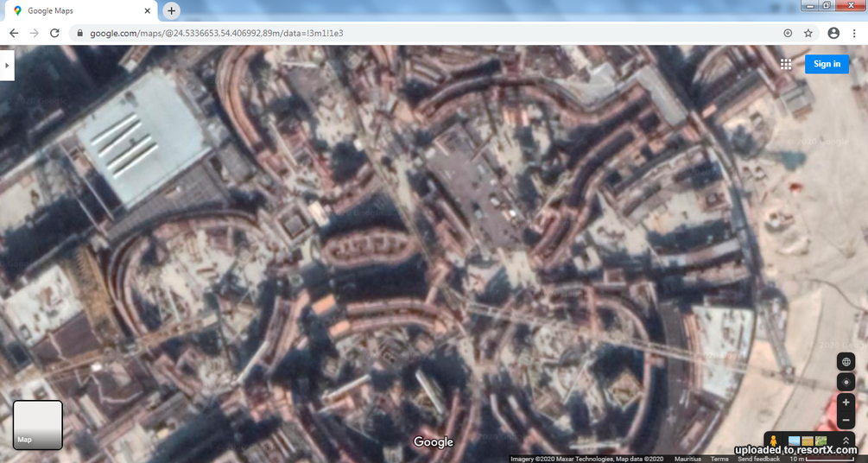
Task: Go back to the previous page
Action: 14,33
